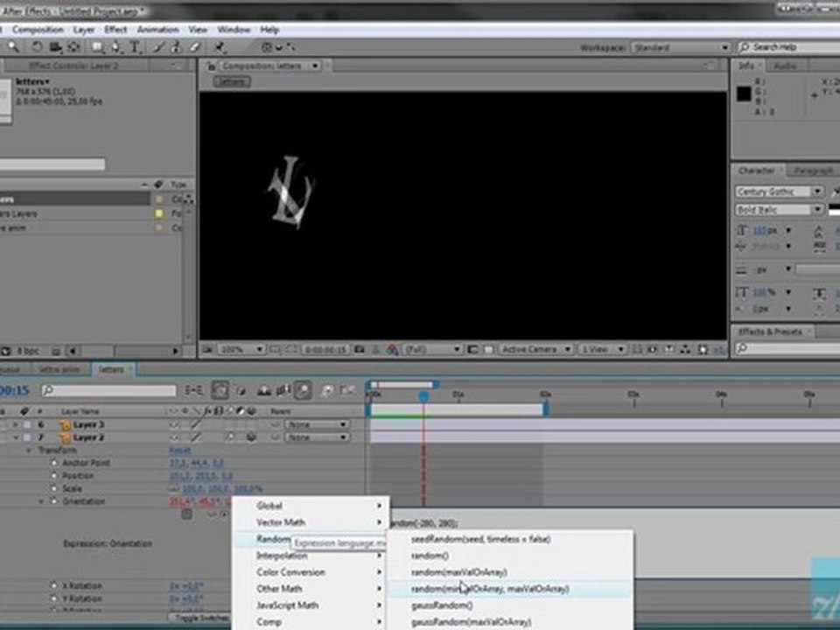Open the 1 View layout dropdown
Screen dimensions: 840x630
(x=602, y=350)
